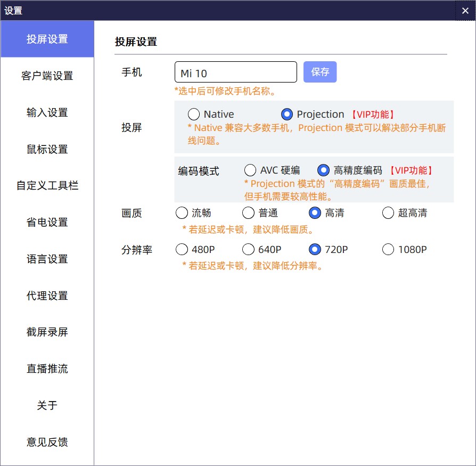Viewport: 476px width, 466px height.
Task: Select 高精度编码 encoding option
Action: pos(323,170)
